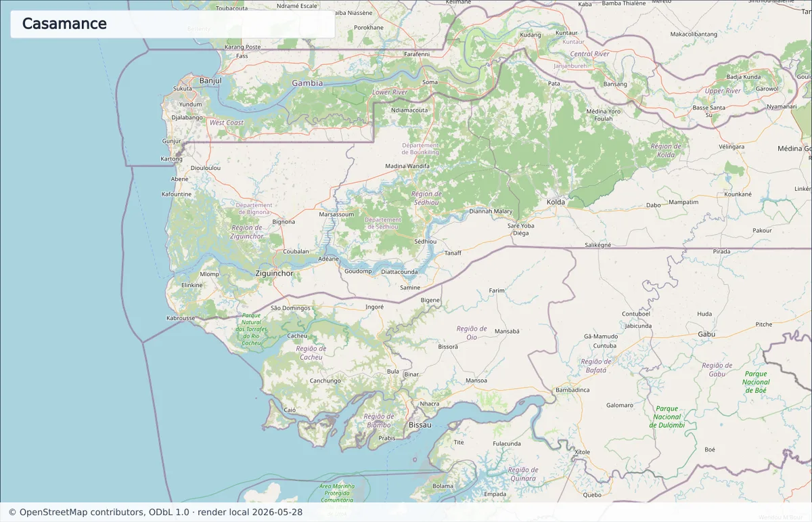Click the Diattacounda label

(400, 272)
